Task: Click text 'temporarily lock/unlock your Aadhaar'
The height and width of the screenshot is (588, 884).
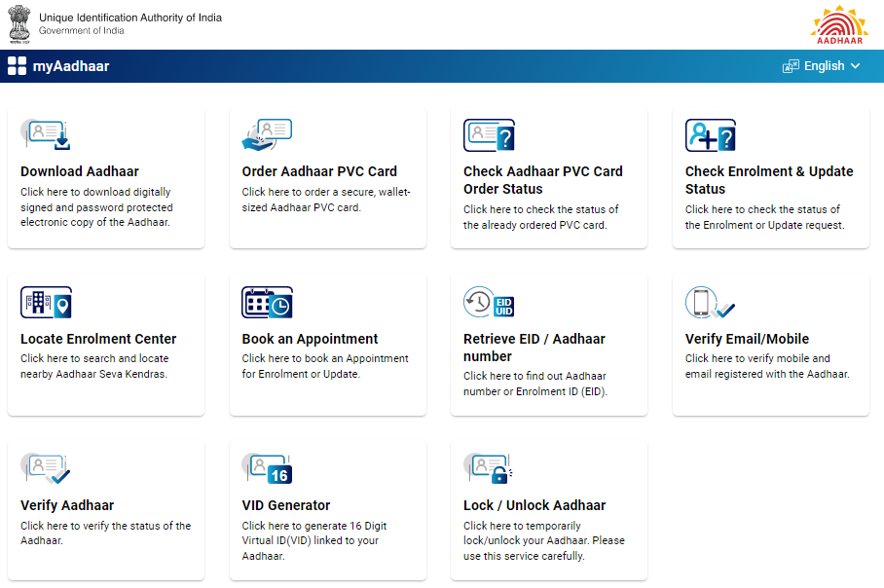Action: coord(544,540)
